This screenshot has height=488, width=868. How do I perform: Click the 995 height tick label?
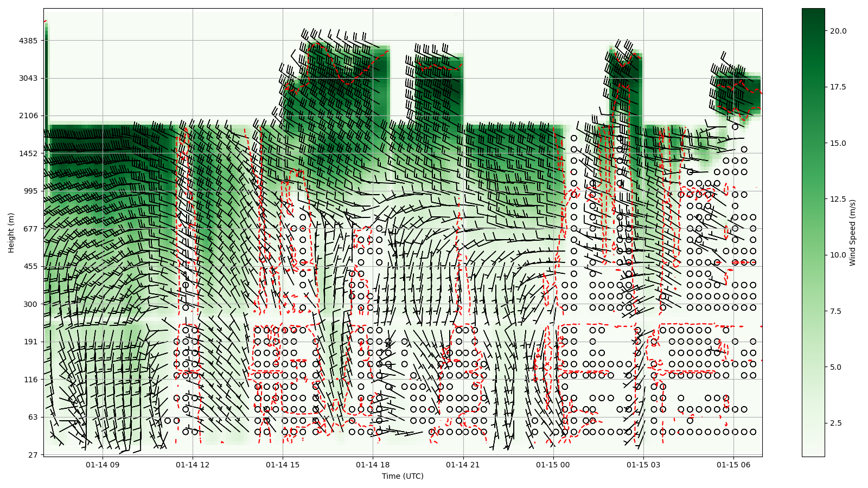30,191
